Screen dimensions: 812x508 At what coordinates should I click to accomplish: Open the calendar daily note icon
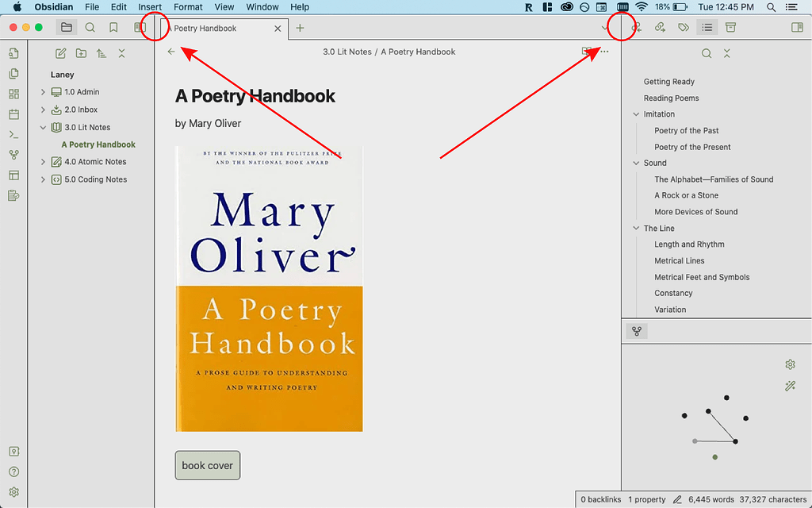(13, 114)
